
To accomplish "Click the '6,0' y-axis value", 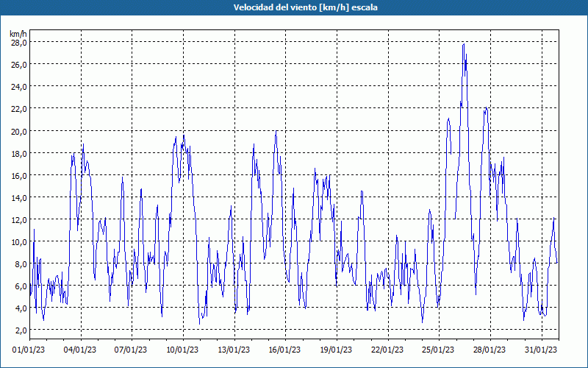I will (21, 286).
